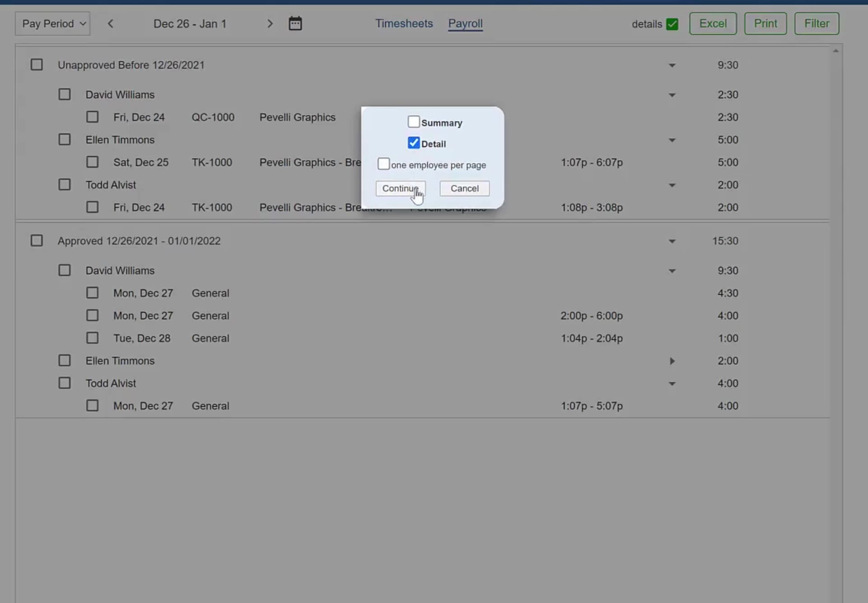The image size is (868, 603).
Task: Click the Print button
Action: (765, 23)
